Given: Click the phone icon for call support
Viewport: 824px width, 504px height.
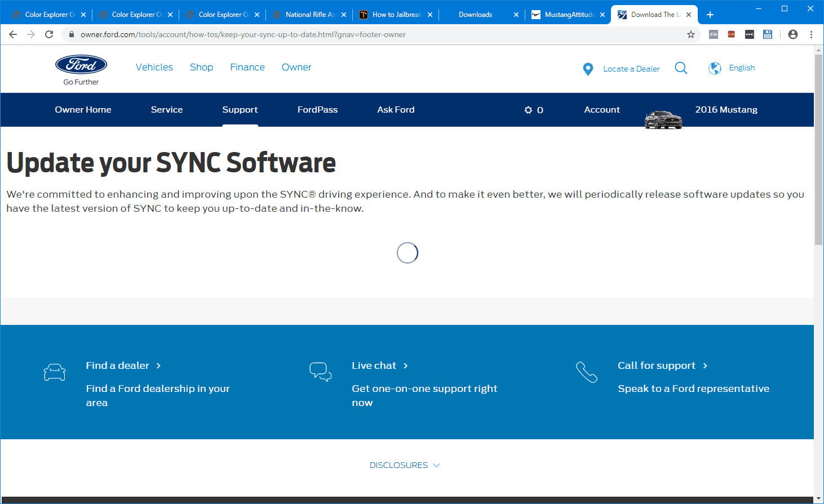Looking at the screenshot, I should pos(587,372).
